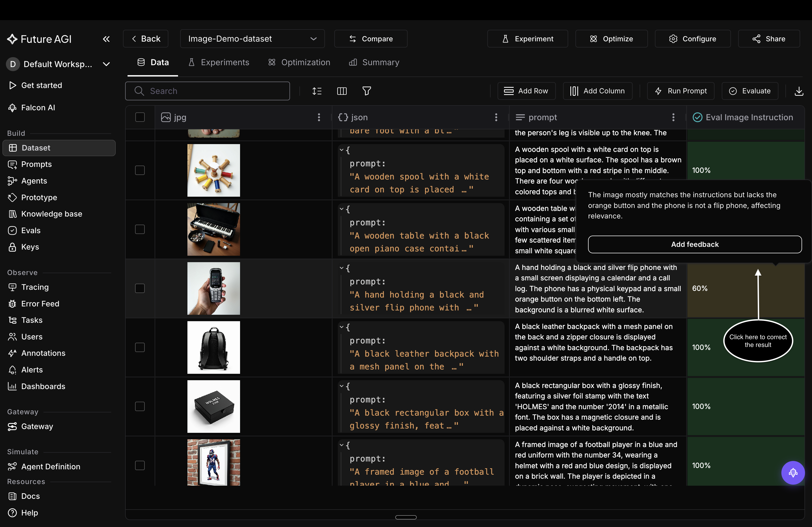812x527 pixels.
Task: Expand the Default Workspace switcher
Action: point(59,64)
